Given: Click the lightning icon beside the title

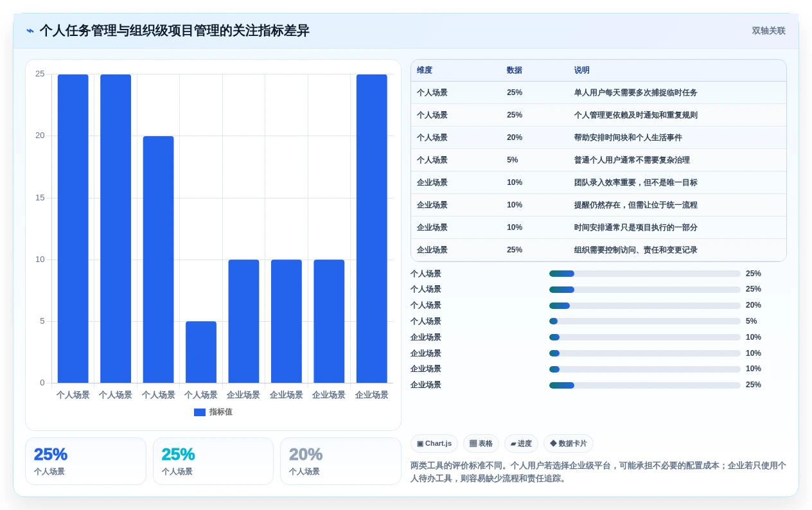Looking at the screenshot, I should [30, 31].
